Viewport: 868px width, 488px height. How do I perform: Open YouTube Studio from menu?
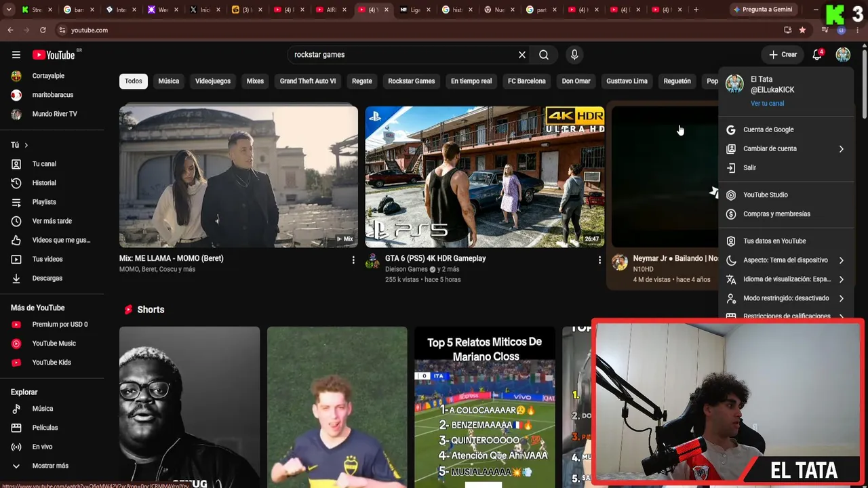click(787, 195)
